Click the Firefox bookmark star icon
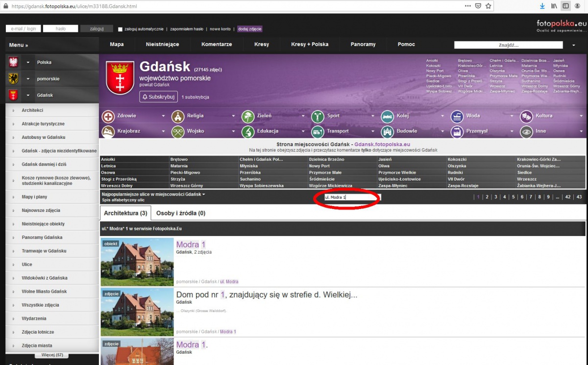 [488, 6]
